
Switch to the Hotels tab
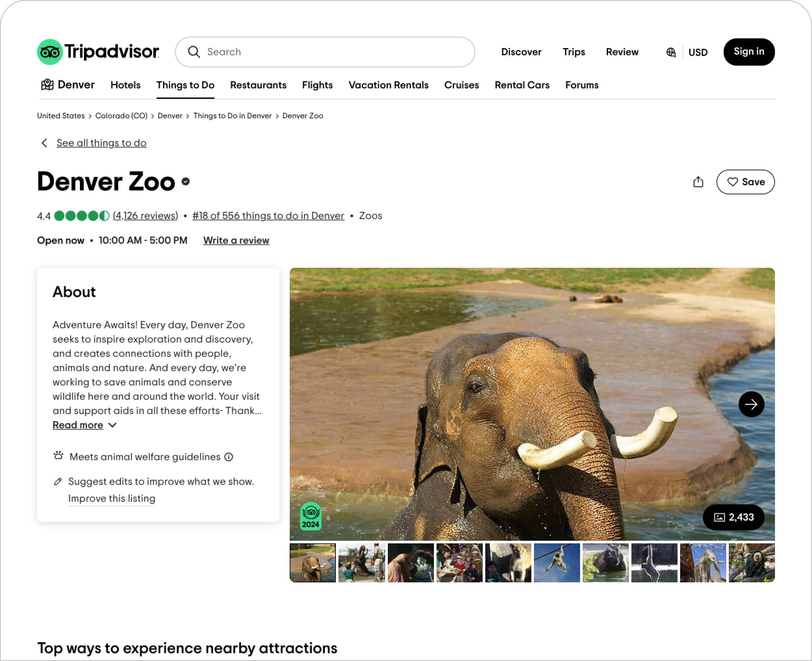point(126,85)
